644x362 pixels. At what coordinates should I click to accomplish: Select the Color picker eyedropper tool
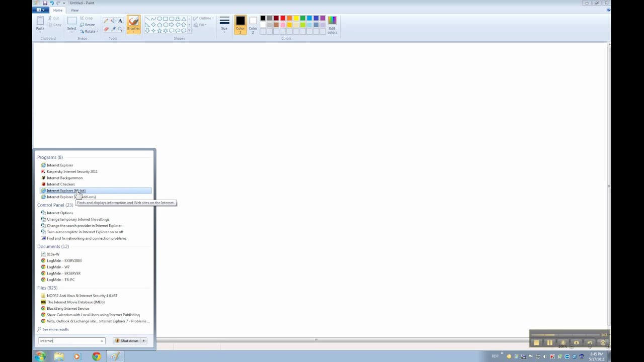pyautogui.click(x=113, y=29)
